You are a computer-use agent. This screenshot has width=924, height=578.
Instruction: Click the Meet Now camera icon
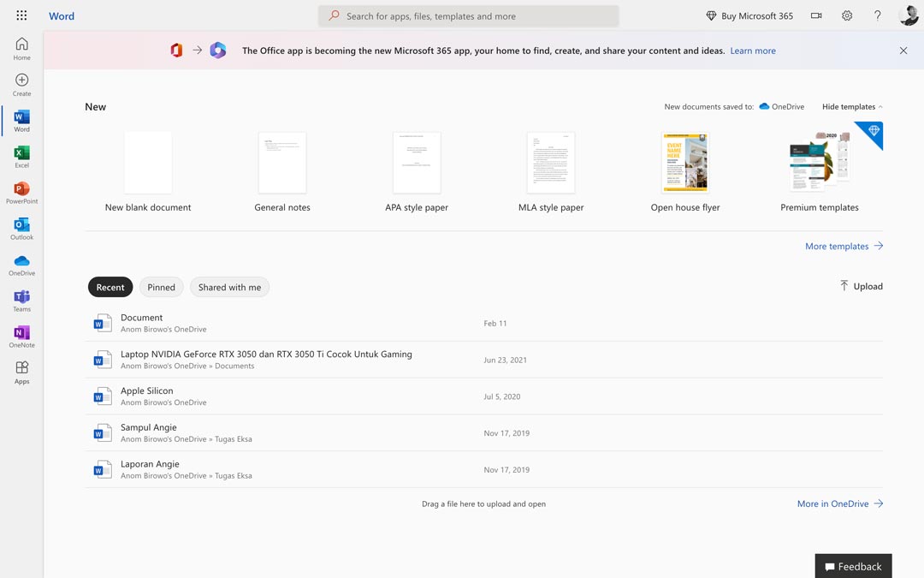click(x=816, y=16)
